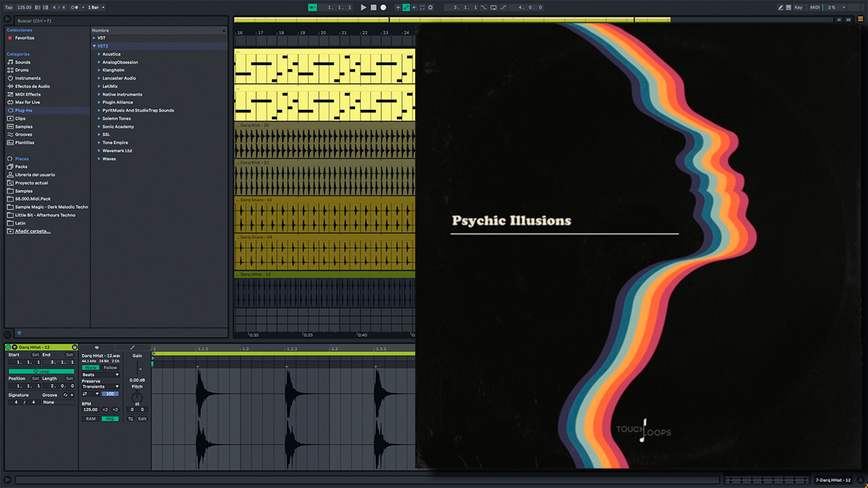Toggle MIDI map mode
868x488 pixels.
814,7
